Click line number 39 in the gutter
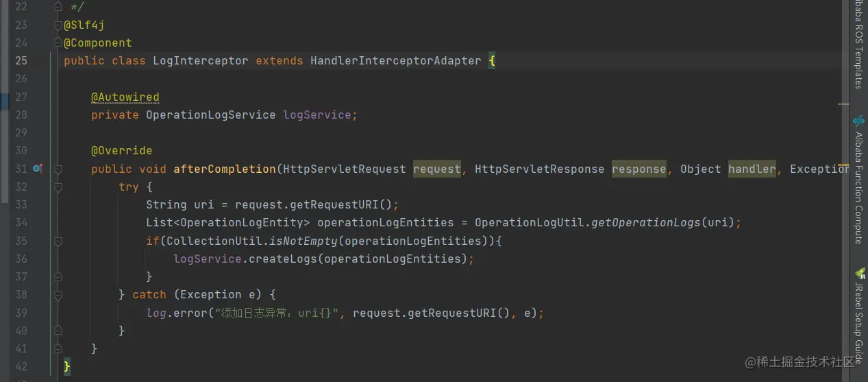 tap(21, 313)
